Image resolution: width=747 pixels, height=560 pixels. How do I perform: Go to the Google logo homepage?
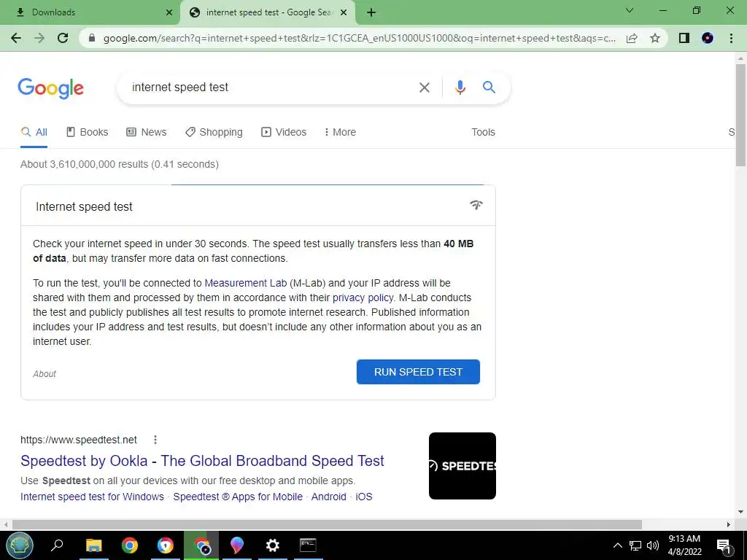50,88
